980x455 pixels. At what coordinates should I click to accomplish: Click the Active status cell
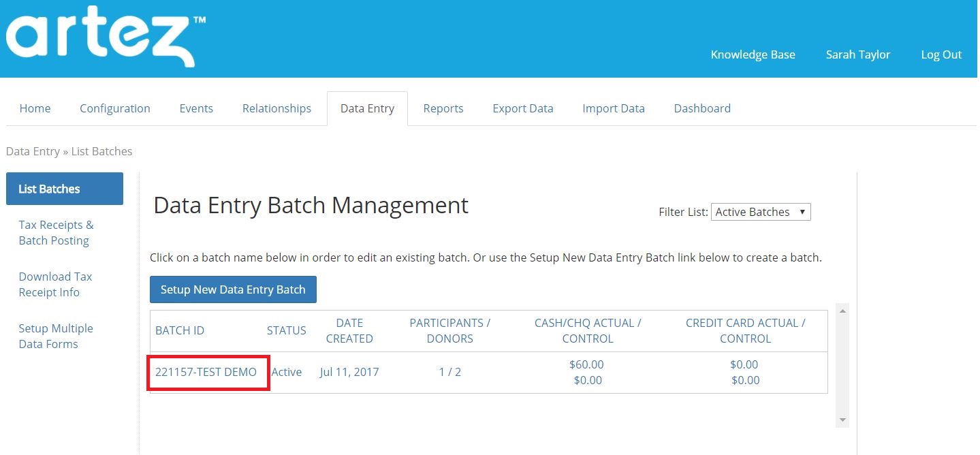(287, 372)
